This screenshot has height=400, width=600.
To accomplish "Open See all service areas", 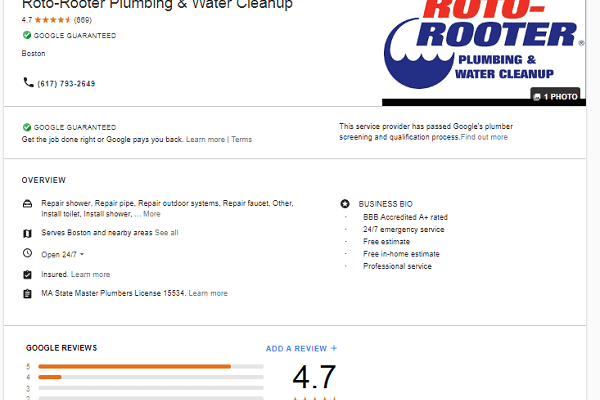I will (x=166, y=233).
